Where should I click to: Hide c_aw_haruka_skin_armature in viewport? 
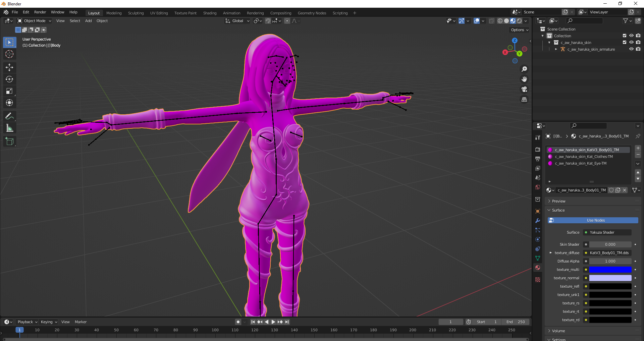631,49
